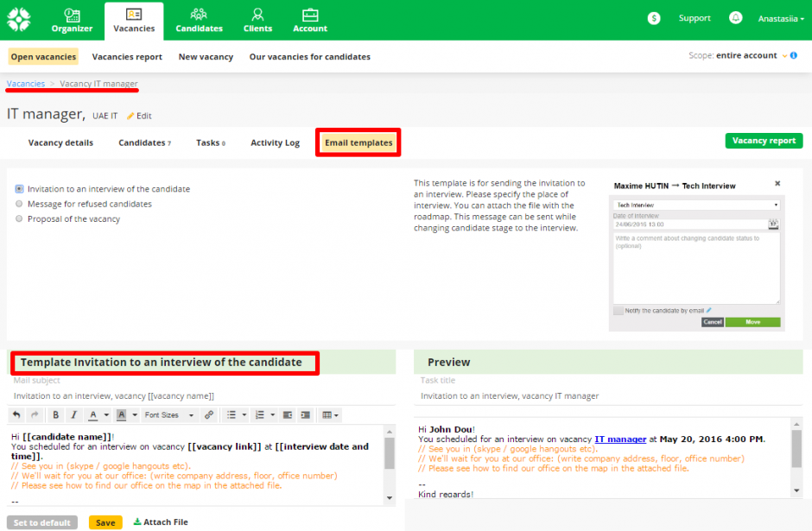This screenshot has width=812, height=531.
Task: Expand the Anastasiia user account menu
Action: point(780,18)
